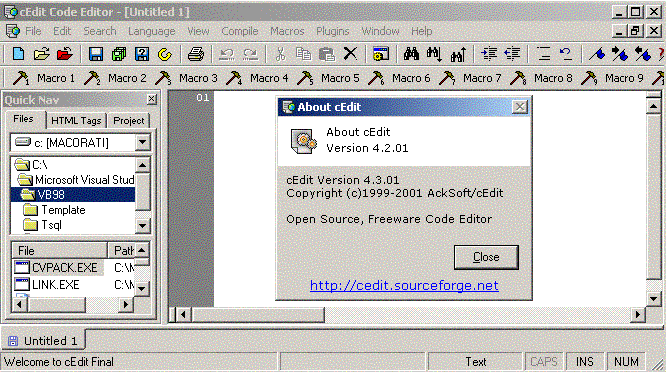This screenshot has height=372, width=666.
Task: Open the Macros menu
Action: point(288,31)
